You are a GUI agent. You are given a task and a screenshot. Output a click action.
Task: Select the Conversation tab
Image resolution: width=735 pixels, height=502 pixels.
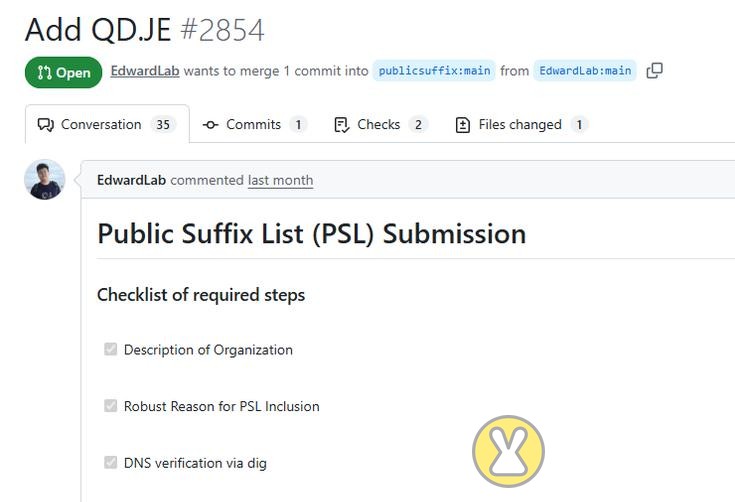pyautogui.click(x=107, y=124)
